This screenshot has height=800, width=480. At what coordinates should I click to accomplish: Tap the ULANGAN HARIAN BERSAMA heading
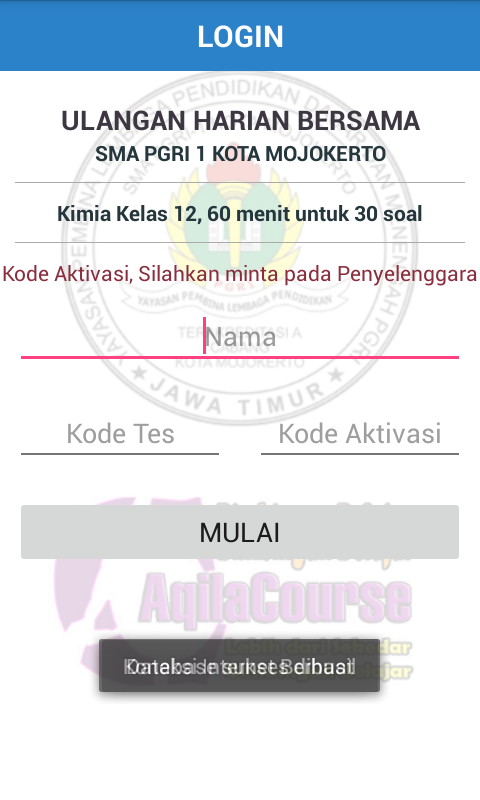(x=240, y=121)
